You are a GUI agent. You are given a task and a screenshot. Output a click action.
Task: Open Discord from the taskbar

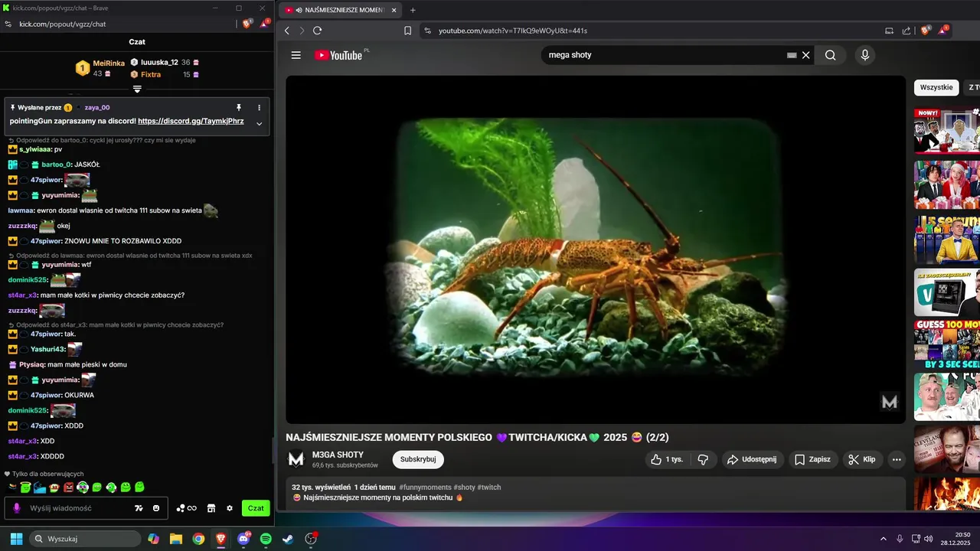243,539
